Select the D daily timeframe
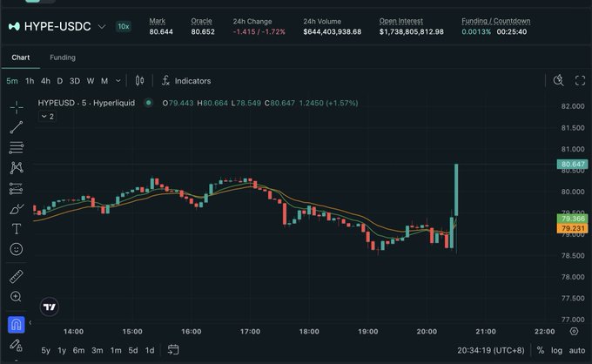Image resolution: width=592 pixels, height=364 pixels. coord(60,81)
